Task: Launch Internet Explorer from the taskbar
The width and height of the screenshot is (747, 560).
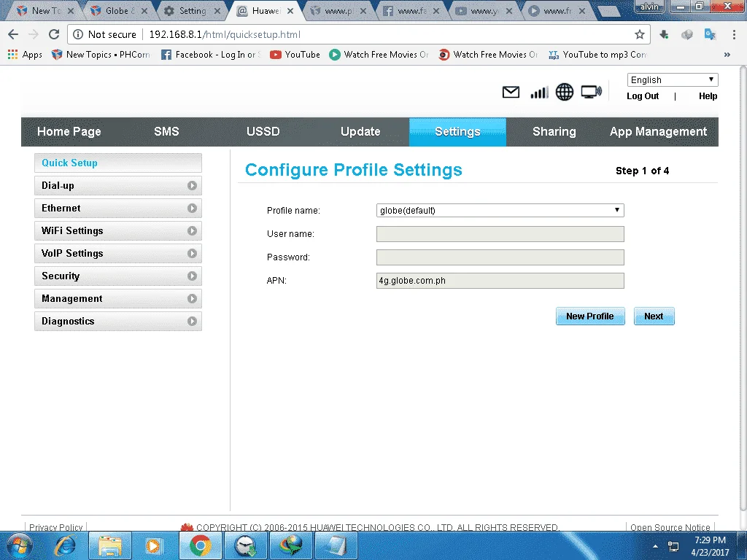Action: click(64, 545)
